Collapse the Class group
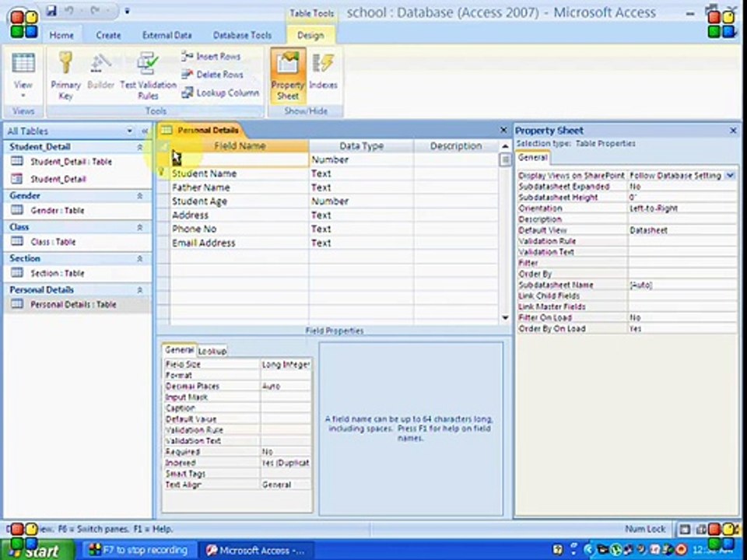Image resolution: width=747 pixels, height=560 pixels. pos(139,227)
